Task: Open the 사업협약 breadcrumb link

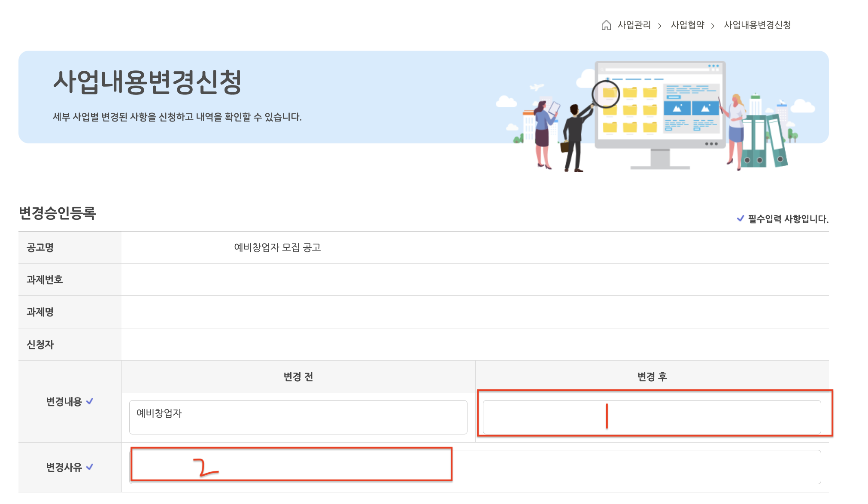Action: [687, 25]
